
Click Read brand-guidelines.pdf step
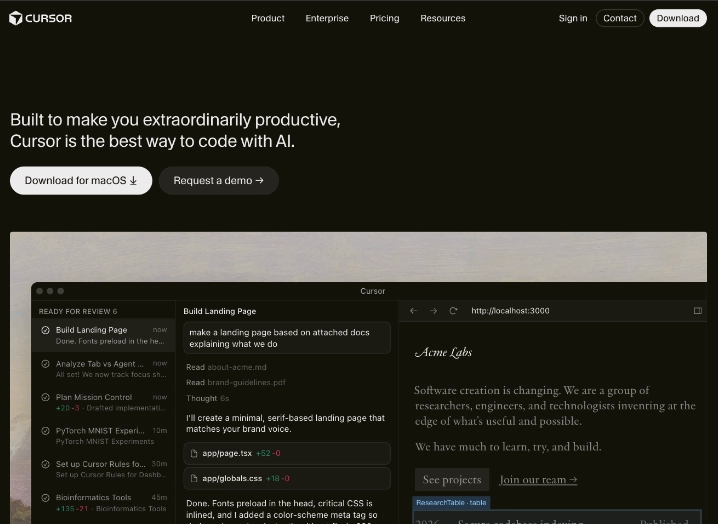pyautogui.click(x=236, y=382)
